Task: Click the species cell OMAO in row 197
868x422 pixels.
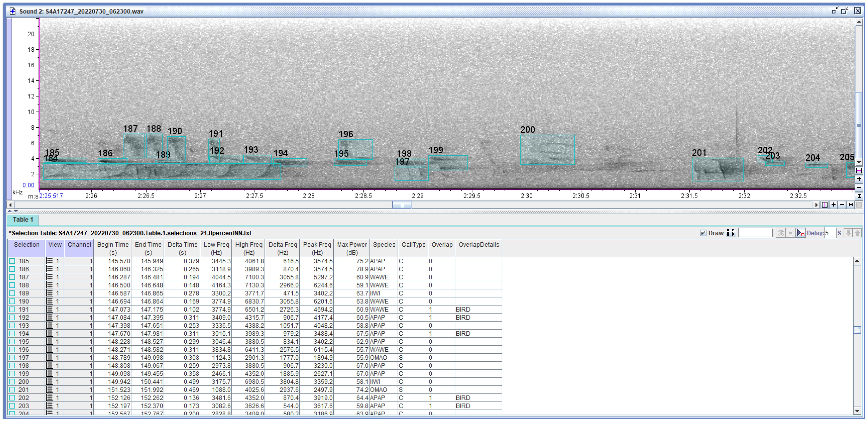Action: (x=383, y=358)
